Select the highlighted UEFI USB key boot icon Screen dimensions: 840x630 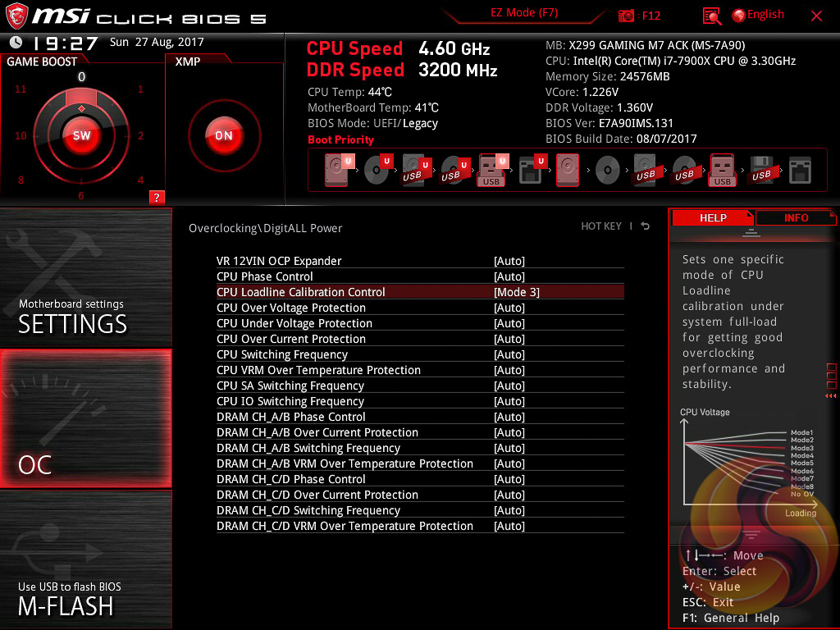[492, 170]
